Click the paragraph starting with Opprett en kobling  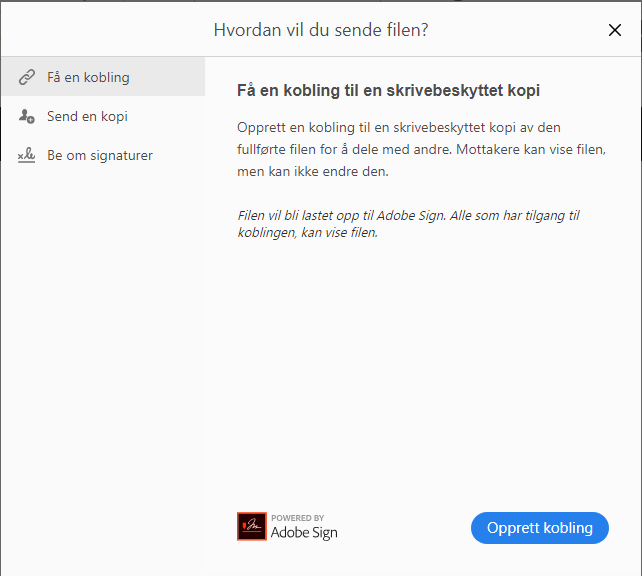pos(421,148)
